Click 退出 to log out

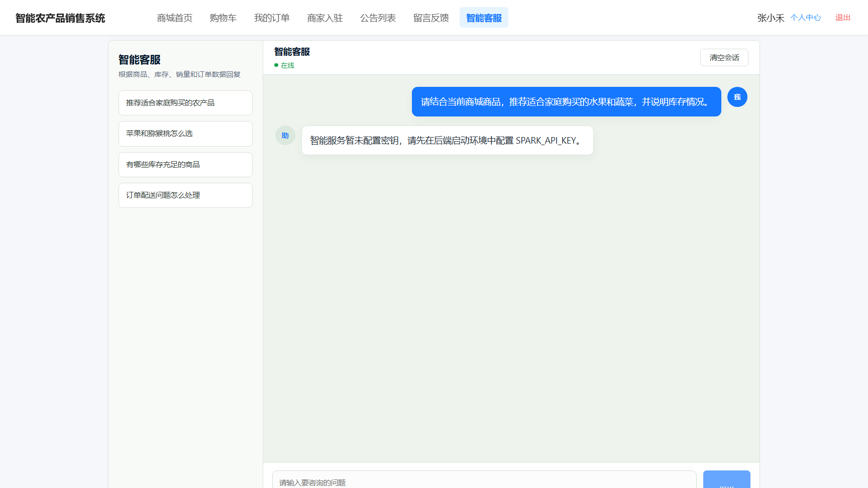tap(843, 18)
